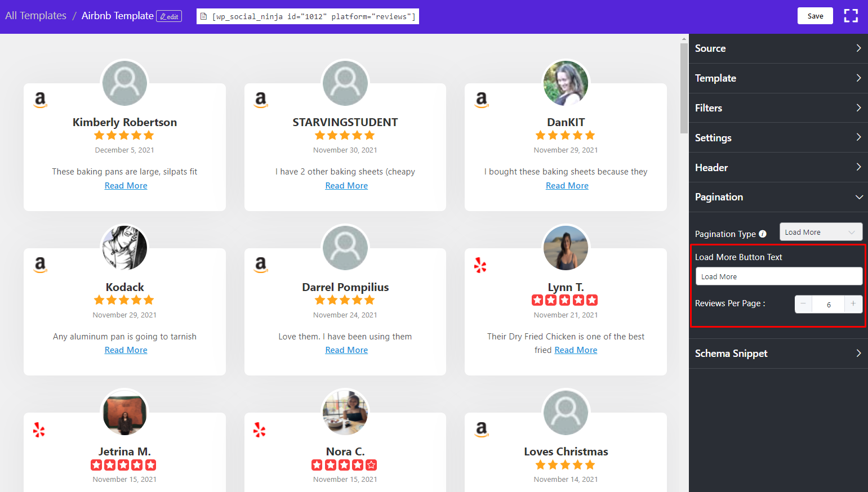
Task: Click the document icon before the shortcode
Action: pos(204,16)
